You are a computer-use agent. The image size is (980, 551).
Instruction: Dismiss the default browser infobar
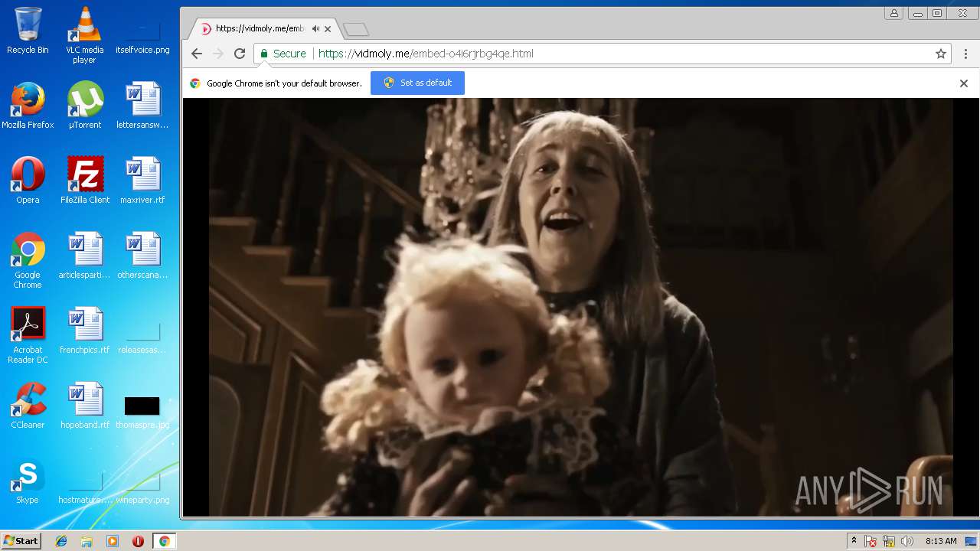click(964, 83)
